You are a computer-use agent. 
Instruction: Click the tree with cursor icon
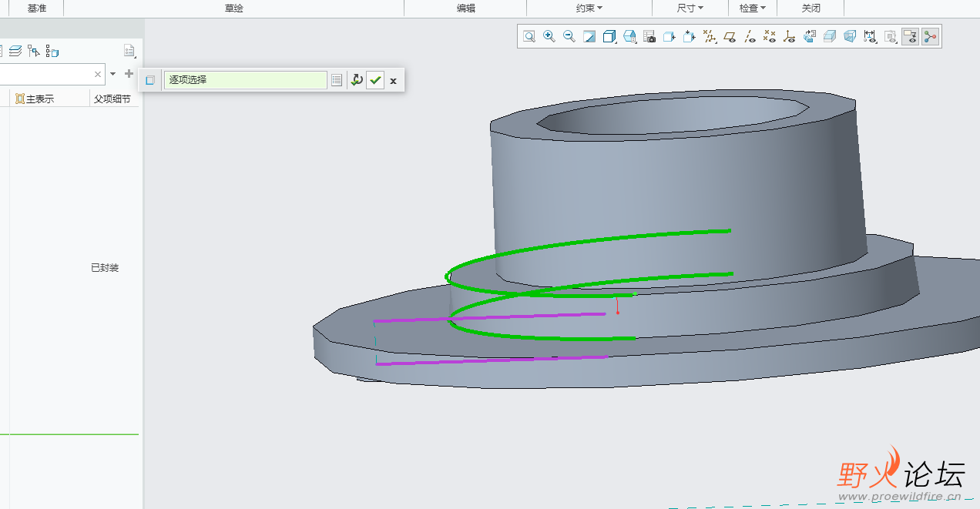click(34, 52)
